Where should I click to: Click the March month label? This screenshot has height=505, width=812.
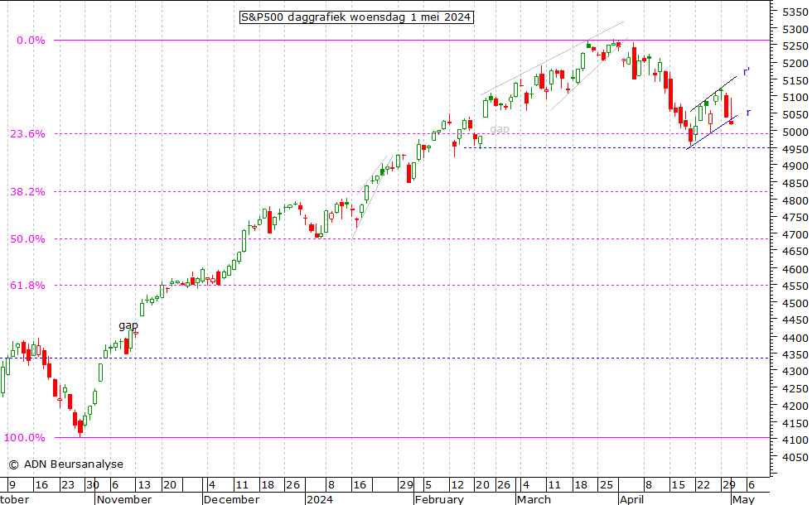pyautogui.click(x=534, y=499)
